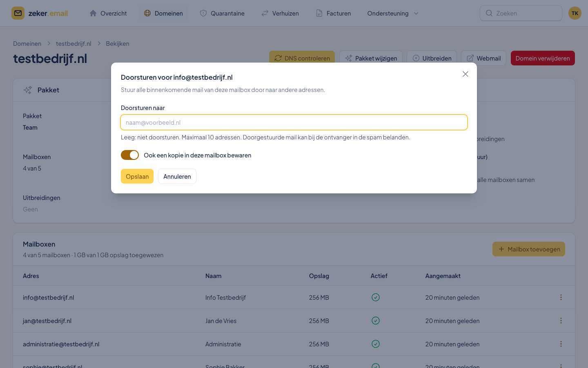Open the Verhuizen navigation item
The width and height of the screenshot is (588, 368).
tap(280, 13)
